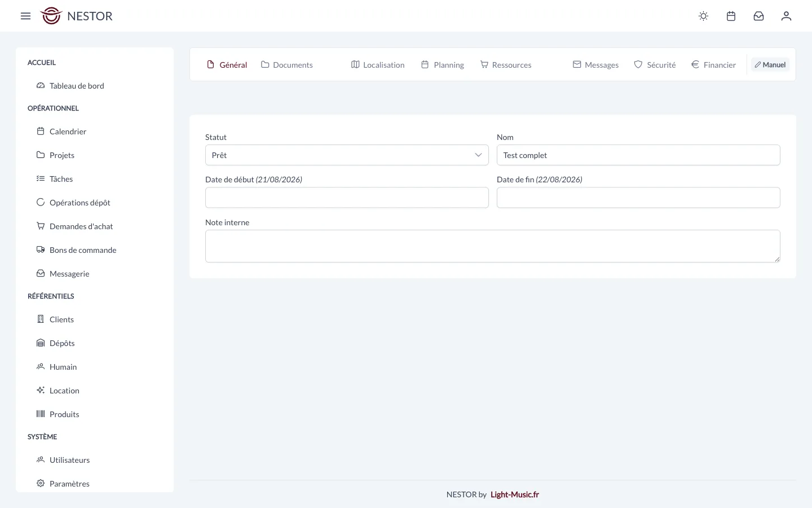
Task: Open the user profile icon
Action: coord(786,16)
